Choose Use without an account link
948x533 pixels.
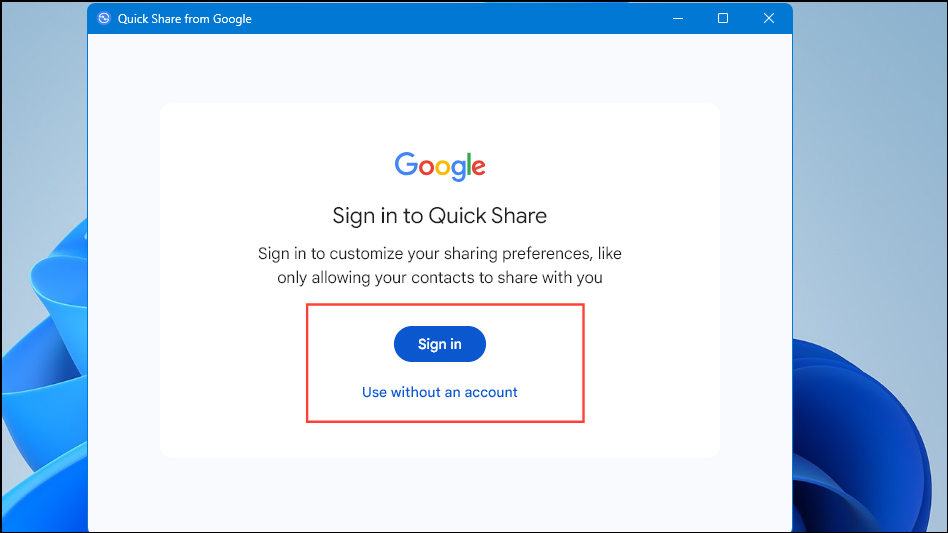tap(440, 392)
